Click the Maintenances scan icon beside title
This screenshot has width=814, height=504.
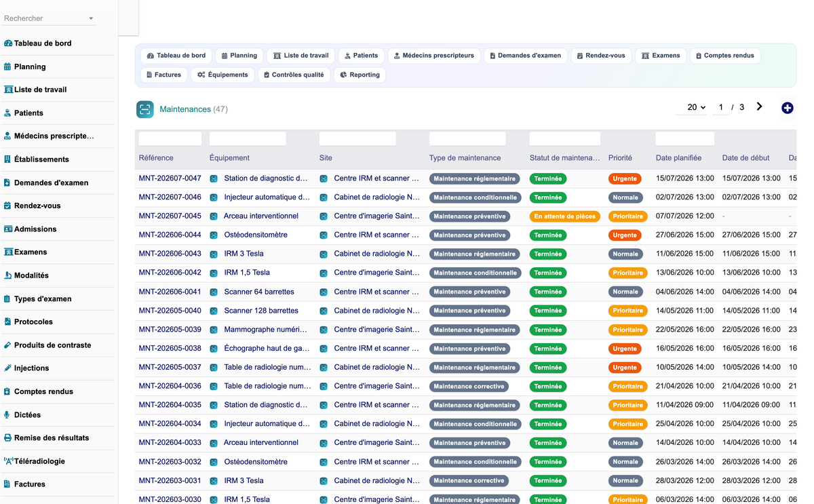point(145,109)
